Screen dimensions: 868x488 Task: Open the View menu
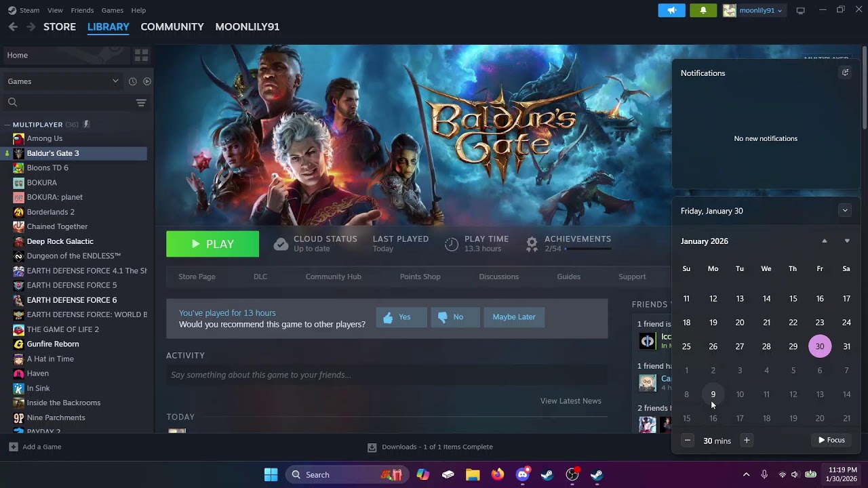tap(55, 10)
